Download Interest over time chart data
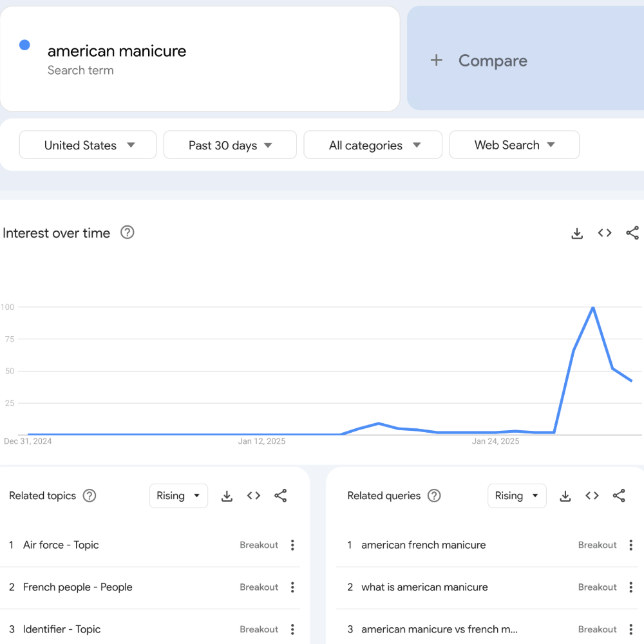644x644 pixels. click(x=577, y=233)
